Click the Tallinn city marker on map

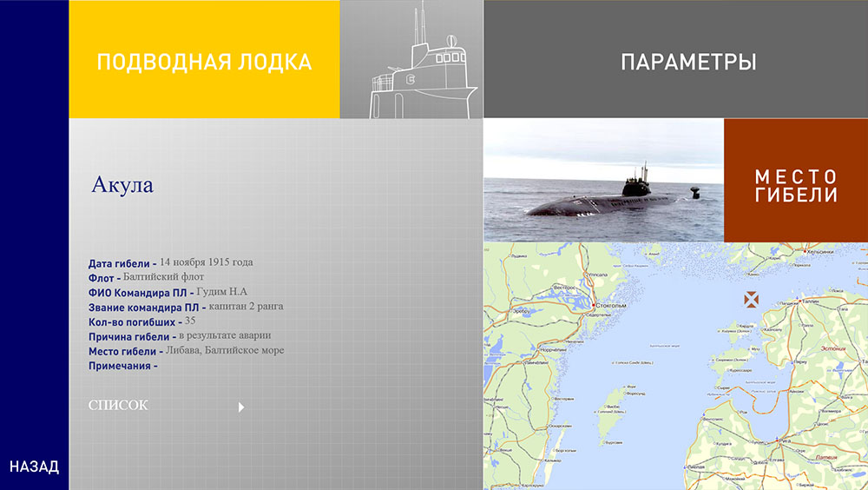point(800,300)
